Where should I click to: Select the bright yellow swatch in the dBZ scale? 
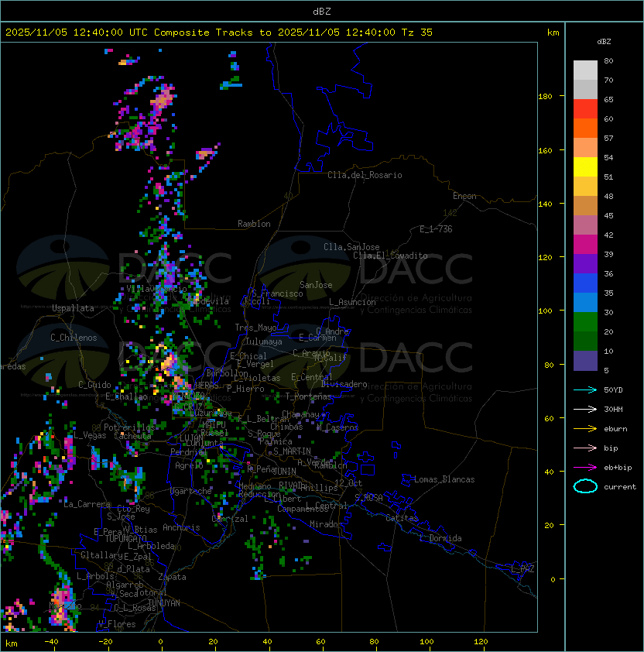tap(585, 167)
